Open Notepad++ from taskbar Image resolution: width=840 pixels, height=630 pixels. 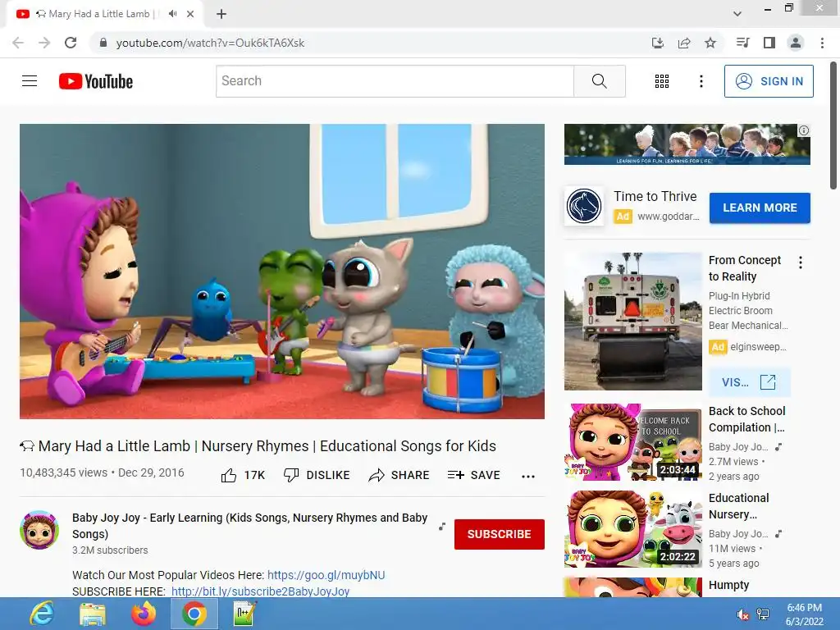click(244, 614)
